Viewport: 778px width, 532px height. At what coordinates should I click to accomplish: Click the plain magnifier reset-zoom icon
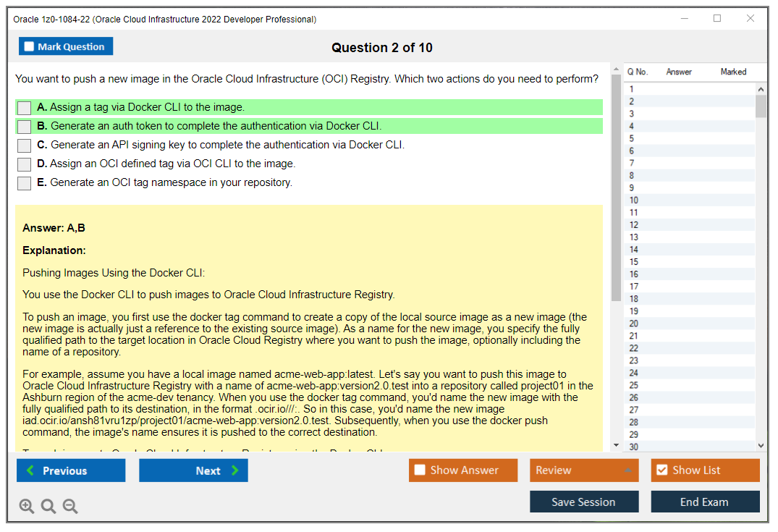(x=48, y=506)
